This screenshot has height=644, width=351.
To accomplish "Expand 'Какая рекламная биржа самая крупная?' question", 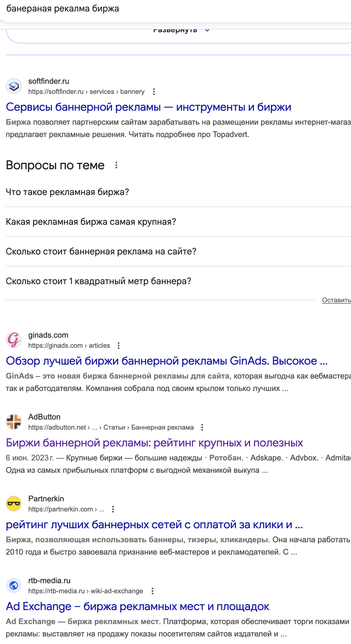I will point(91,222).
